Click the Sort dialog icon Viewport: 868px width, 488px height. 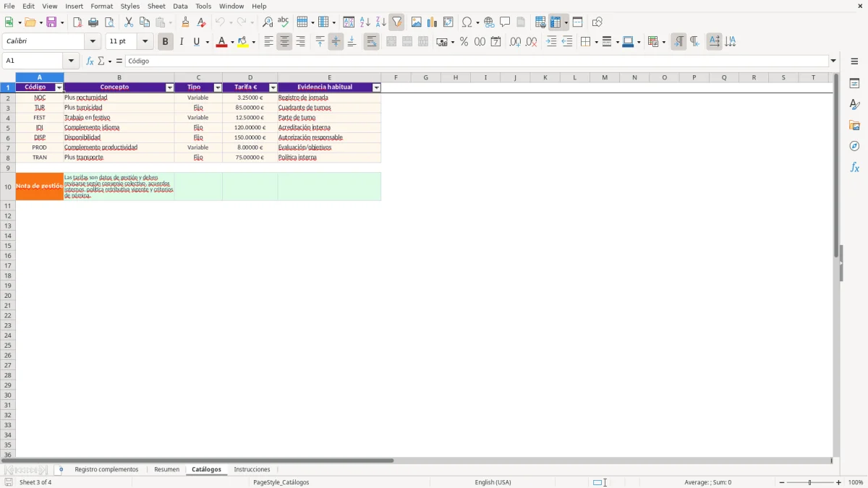pos(349,22)
